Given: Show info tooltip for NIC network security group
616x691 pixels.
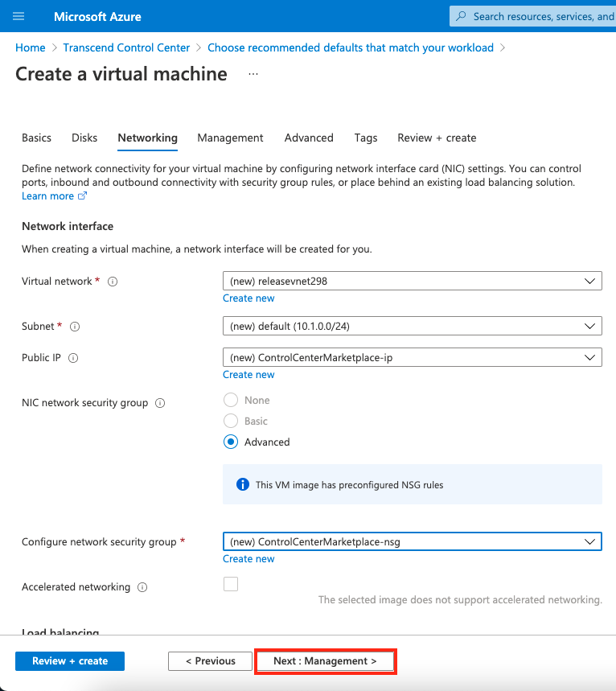Looking at the screenshot, I should 160,403.
